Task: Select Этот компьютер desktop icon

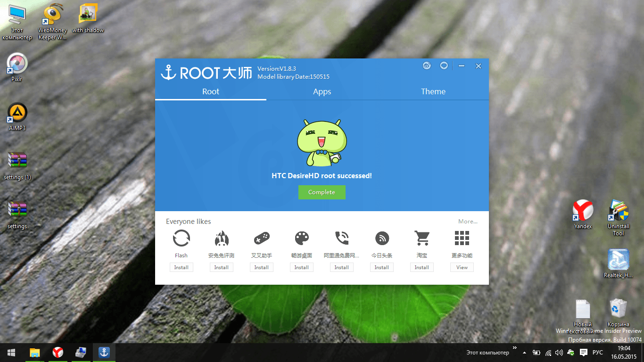Action: click(17, 23)
